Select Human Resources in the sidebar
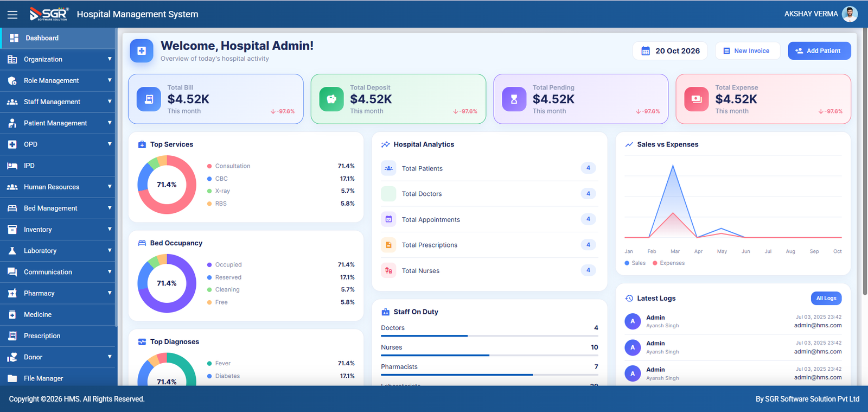The image size is (868, 412). (x=58, y=187)
